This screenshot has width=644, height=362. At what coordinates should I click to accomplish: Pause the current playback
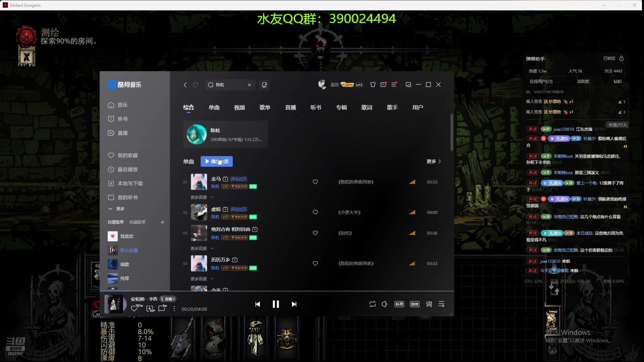(276, 304)
